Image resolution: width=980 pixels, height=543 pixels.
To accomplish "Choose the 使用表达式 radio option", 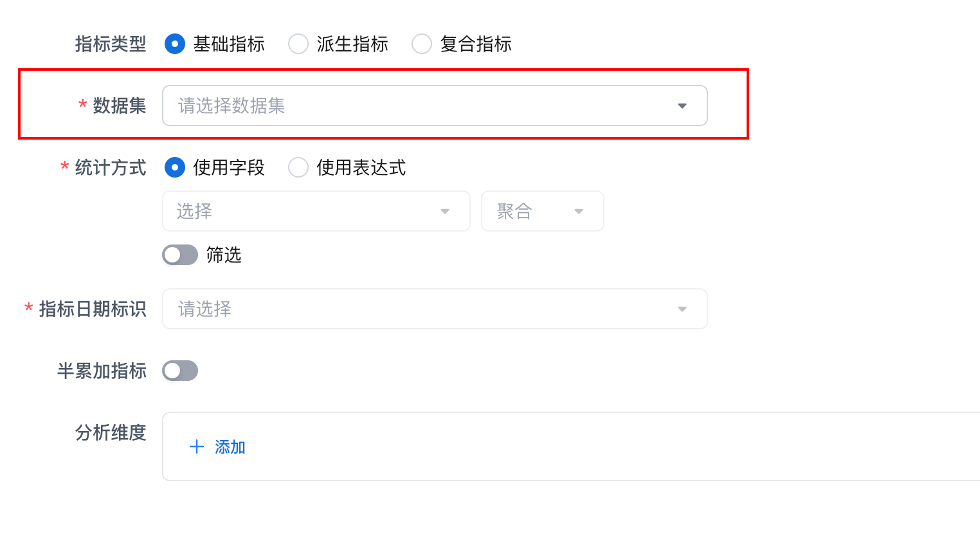I will coord(298,167).
